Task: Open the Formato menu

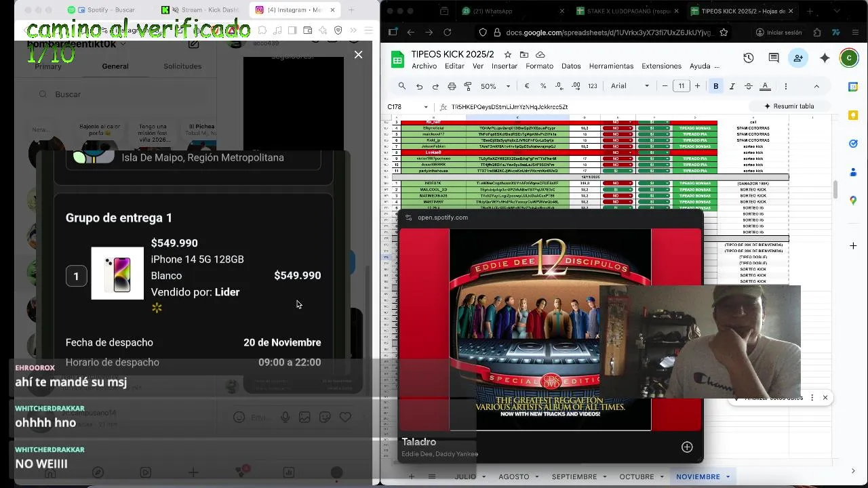Action: tap(539, 66)
